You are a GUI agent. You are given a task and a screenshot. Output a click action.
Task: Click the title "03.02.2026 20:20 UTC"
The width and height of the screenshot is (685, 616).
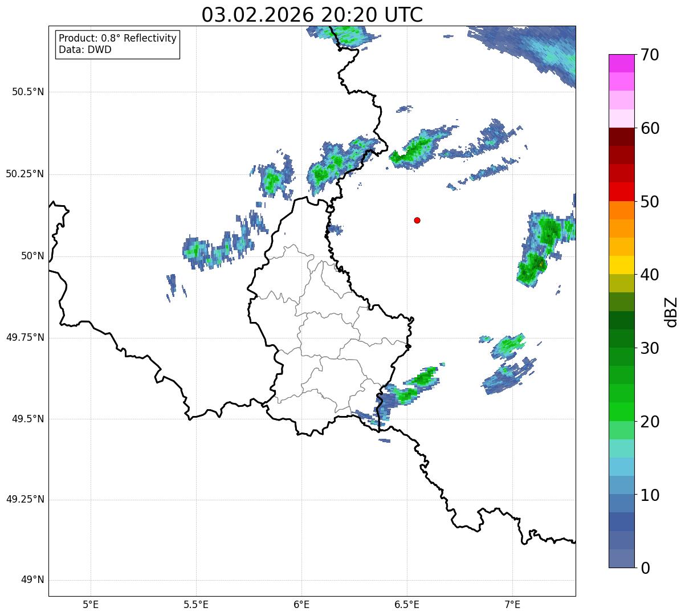coord(312,15)
